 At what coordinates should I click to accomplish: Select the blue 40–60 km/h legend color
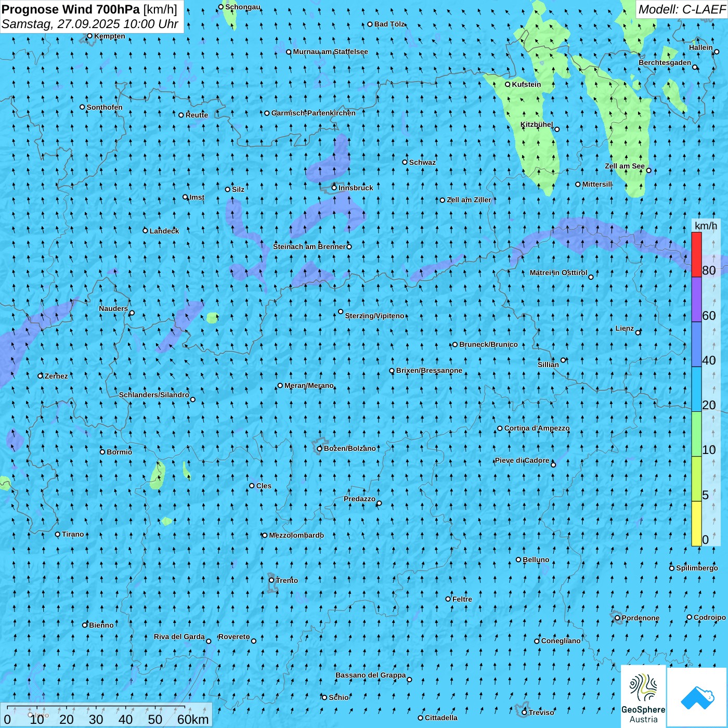(696, 345)
